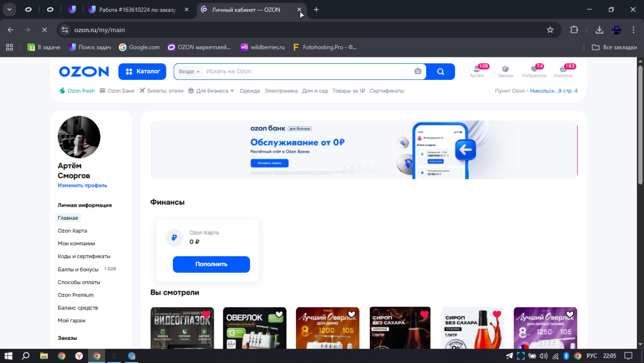Screen dimensions: 644x363
Task: Expand the Везде search scope dropdown
Action: coord(189,71)
